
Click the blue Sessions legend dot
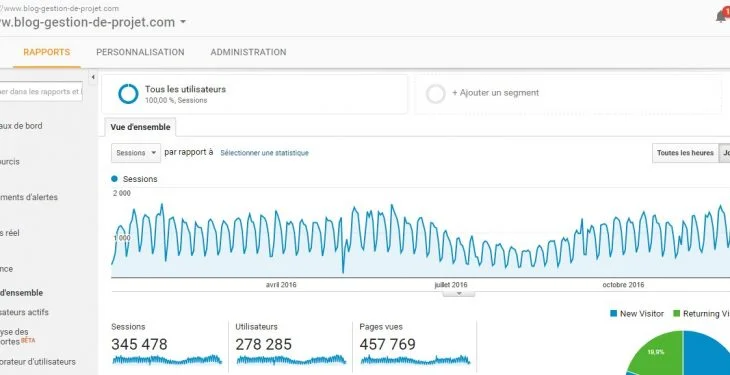tap(115, 179)
